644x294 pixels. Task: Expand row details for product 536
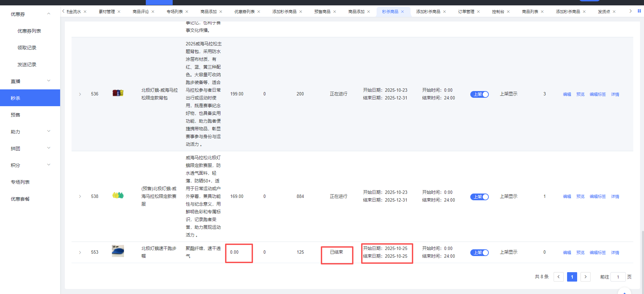click(x=80, y=94)
